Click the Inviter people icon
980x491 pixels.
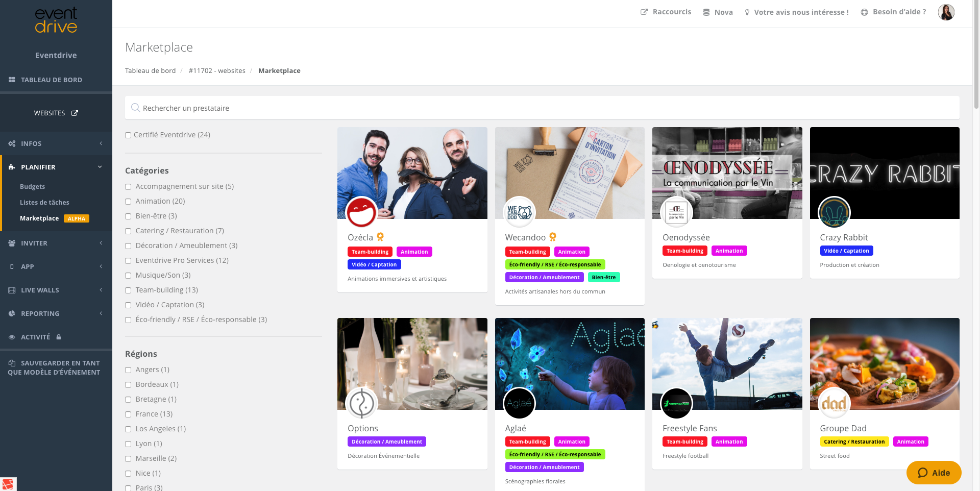[x=12, y=243]
